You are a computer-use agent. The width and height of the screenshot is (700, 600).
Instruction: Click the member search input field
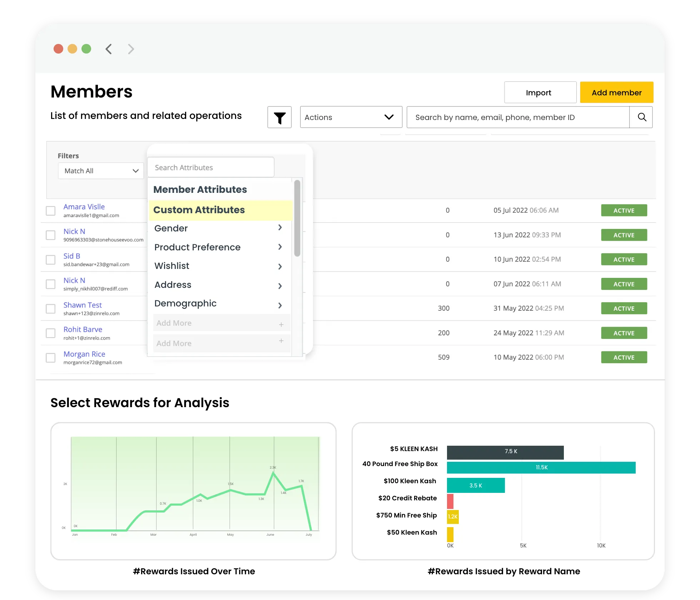click(x=518, y=117)
